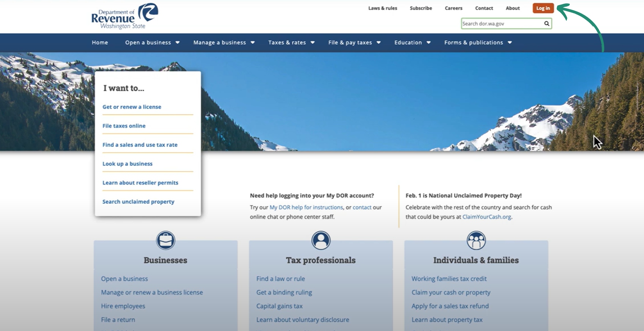
Task: Expand the Manage a business dropdown arrow
Action: pyautogui.click(x=253, y=42)
